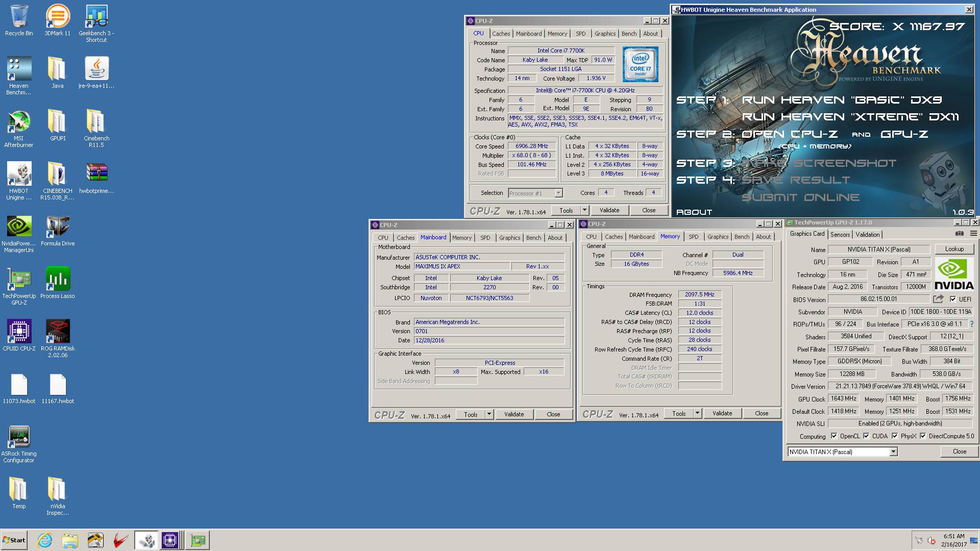This screenshot has width=980, height=551.
Task: Click Validate in the Mainboard CPU-Z window
Action: pos(514,414)
